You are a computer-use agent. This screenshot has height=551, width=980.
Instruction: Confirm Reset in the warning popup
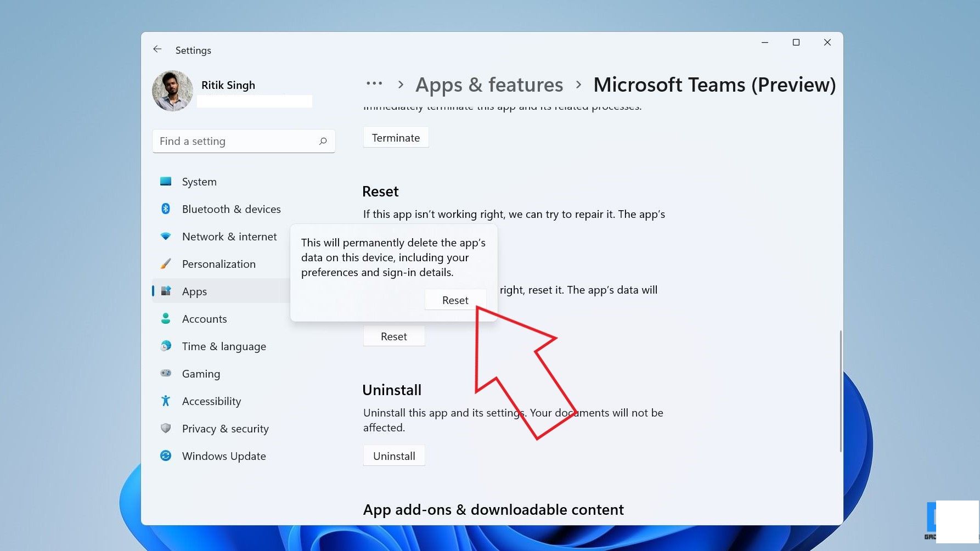[455, 300]
